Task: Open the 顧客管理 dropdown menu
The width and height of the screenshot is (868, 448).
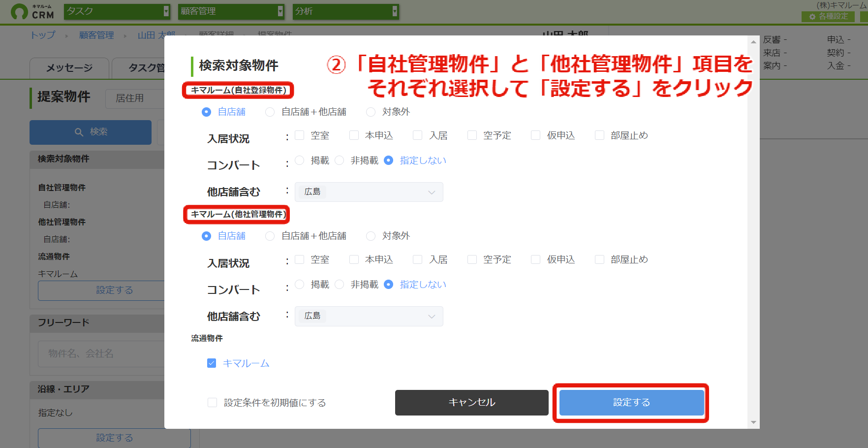Action: coord(231,11)
